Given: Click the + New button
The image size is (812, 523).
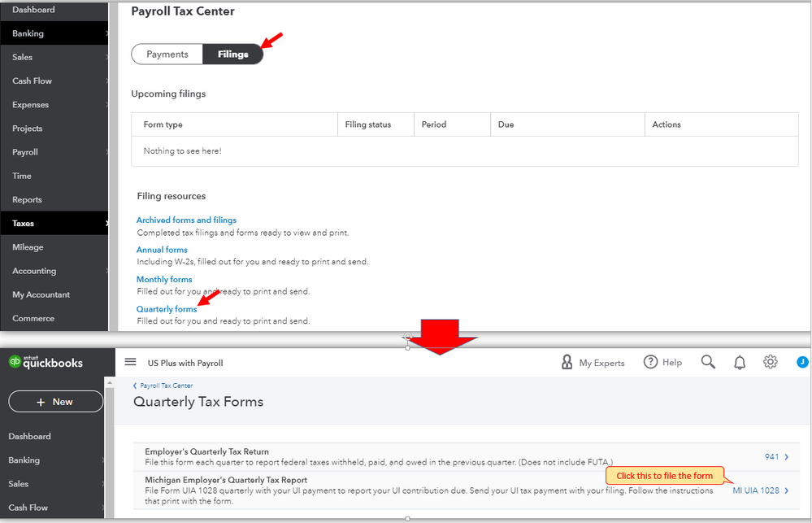Looking at the screenshot, I should click(x=55, y=402).
